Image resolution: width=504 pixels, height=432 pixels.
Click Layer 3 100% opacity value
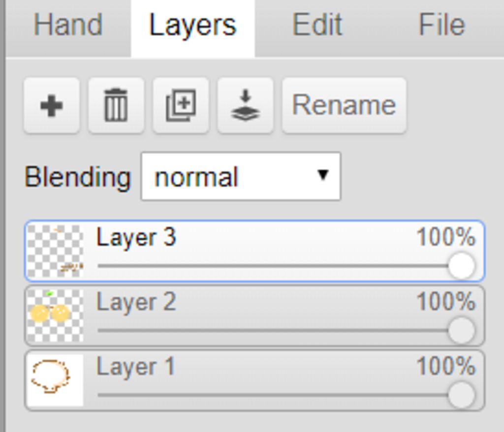click(x=446, y=237)
